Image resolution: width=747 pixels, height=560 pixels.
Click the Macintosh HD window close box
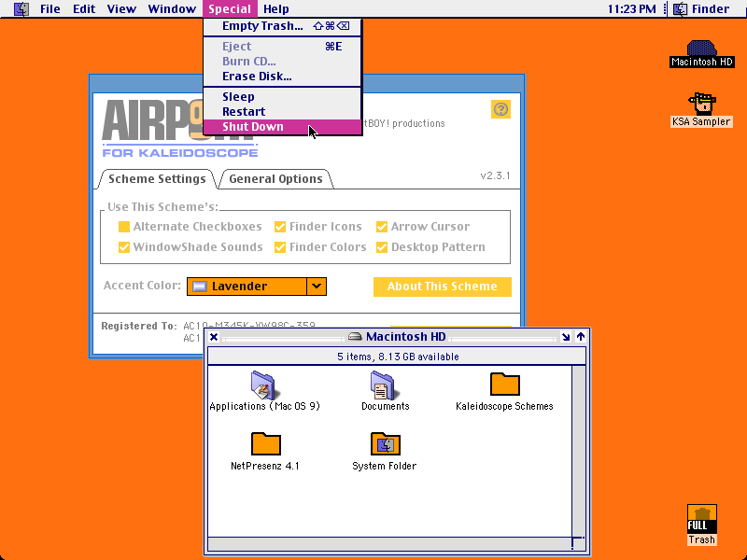pos(214,337)
